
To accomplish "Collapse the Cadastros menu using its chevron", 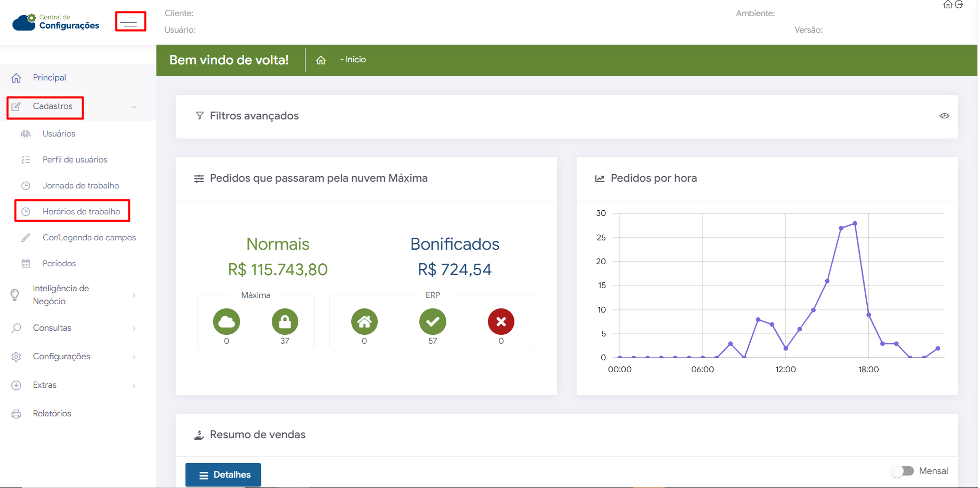I will [x=134, y=107].
